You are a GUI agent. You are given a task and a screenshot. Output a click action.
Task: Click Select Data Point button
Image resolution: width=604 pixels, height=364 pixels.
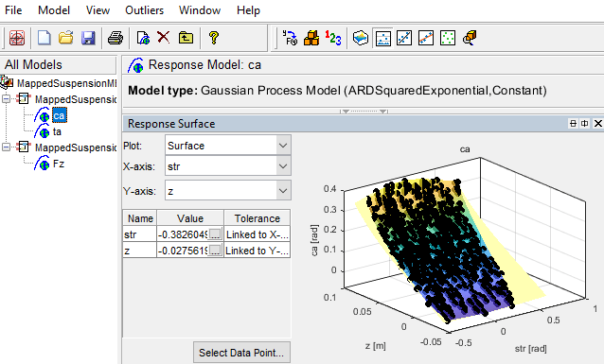(241, 352)
